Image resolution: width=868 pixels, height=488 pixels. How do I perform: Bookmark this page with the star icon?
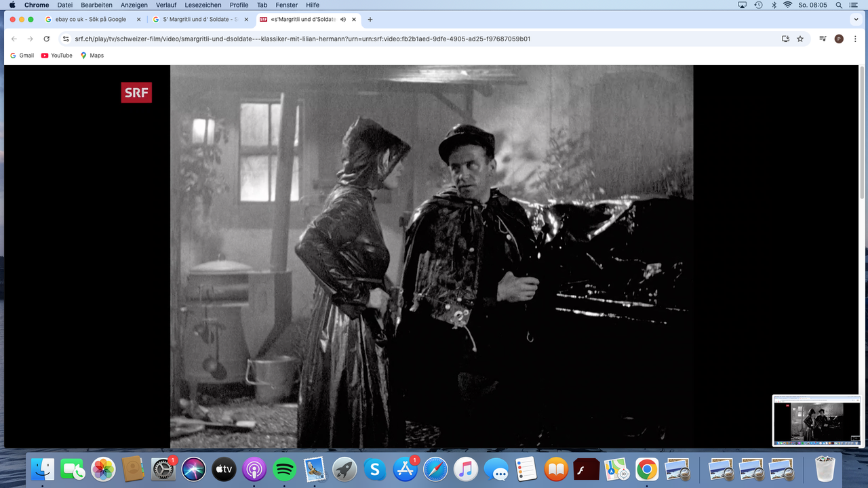(800, 39)
